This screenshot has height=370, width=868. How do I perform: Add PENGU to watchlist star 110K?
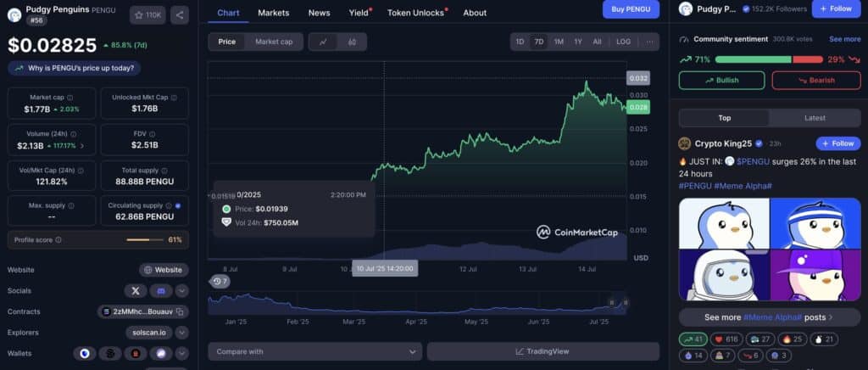point(147,15)
